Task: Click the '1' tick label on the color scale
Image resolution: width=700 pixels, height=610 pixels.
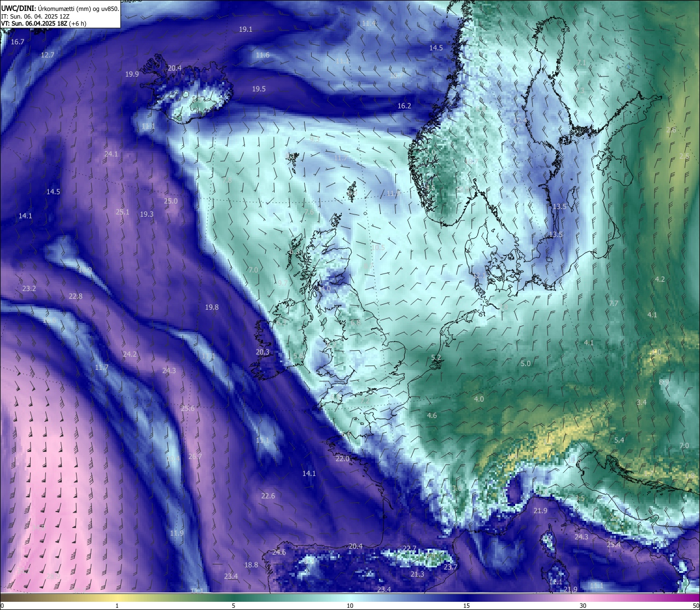Action: (117, 606)
